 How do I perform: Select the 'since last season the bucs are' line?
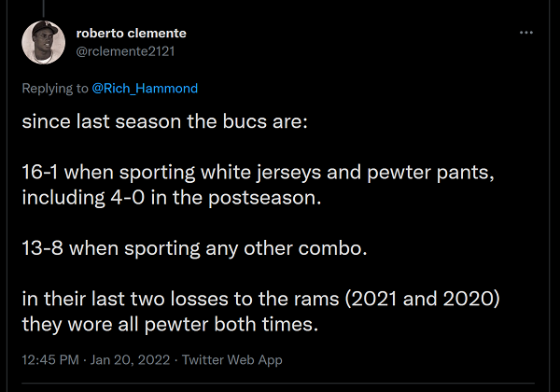click(x=164, y=121)
